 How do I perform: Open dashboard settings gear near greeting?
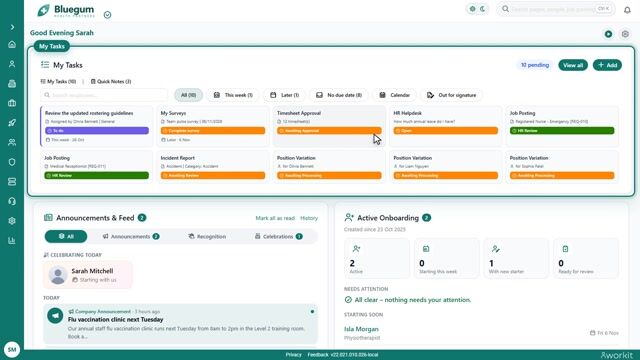(625, 34)
